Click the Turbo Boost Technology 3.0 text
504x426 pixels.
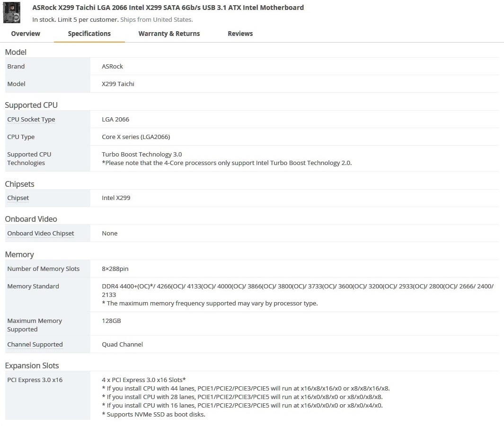click(x=142, y=155)
